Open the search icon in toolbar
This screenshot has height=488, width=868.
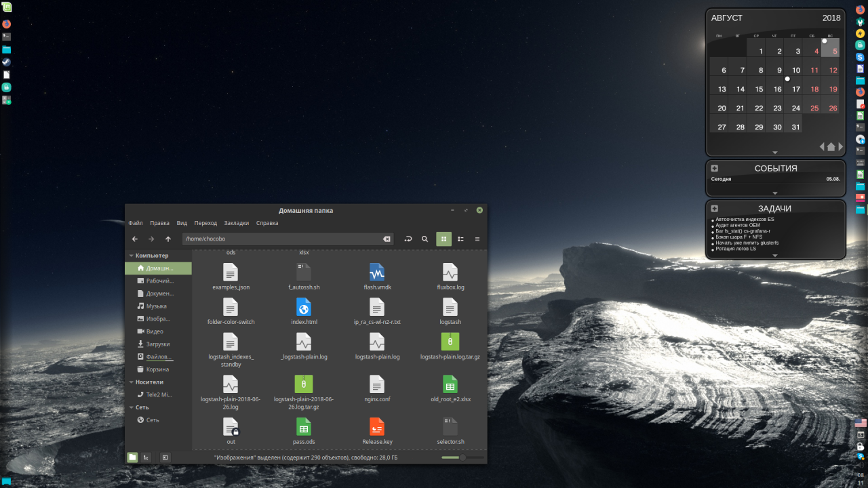(x=425, y=239)
